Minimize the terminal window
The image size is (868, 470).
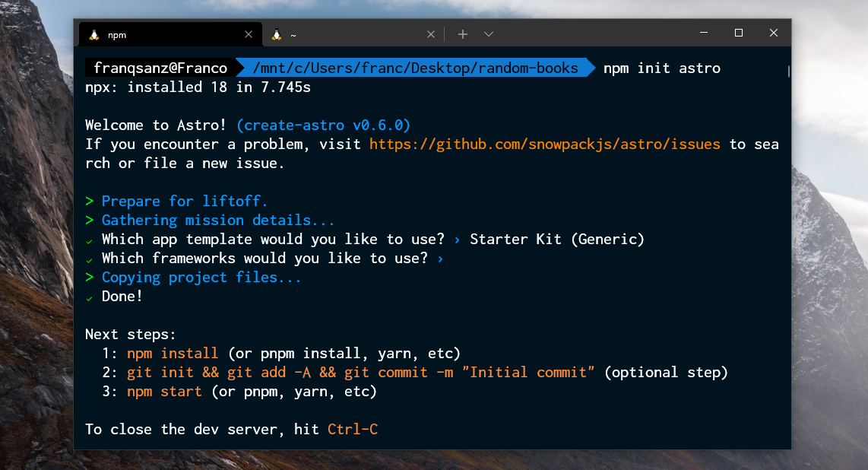(x=704, y=33)
